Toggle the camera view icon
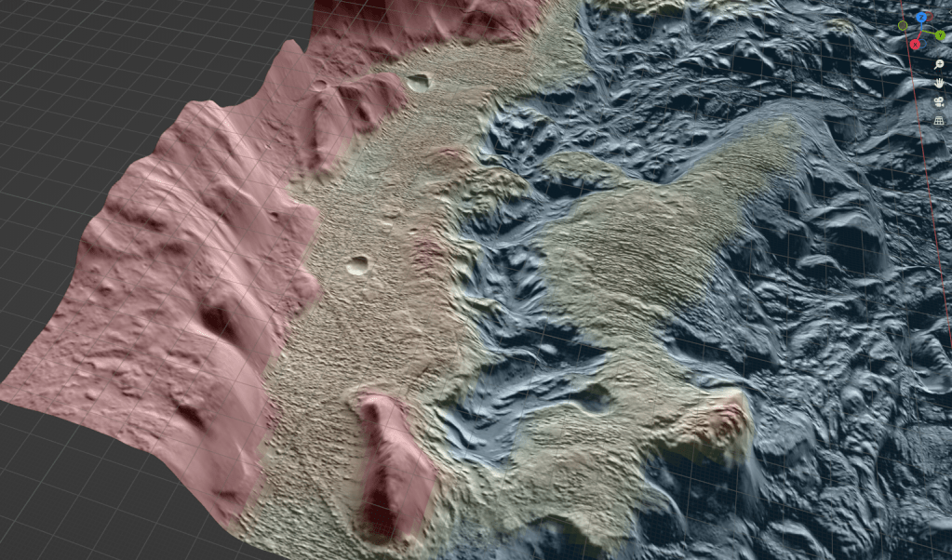The image size is (952, 560). pyautogui.click(x=940, y=101)
